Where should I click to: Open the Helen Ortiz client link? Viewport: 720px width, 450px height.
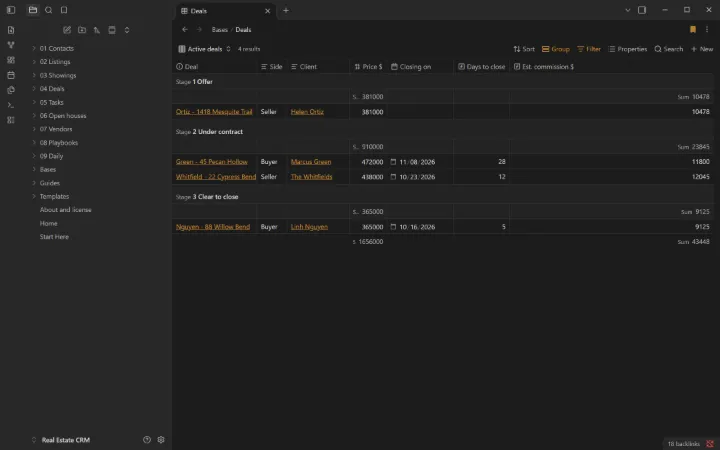coord(307,112)
